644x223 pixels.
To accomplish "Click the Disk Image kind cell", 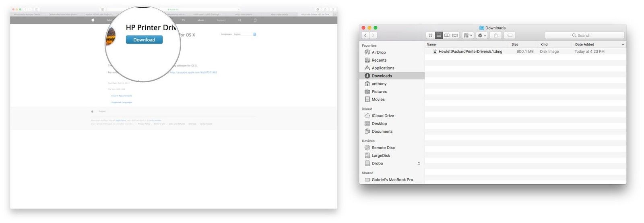I will [549, 52].
